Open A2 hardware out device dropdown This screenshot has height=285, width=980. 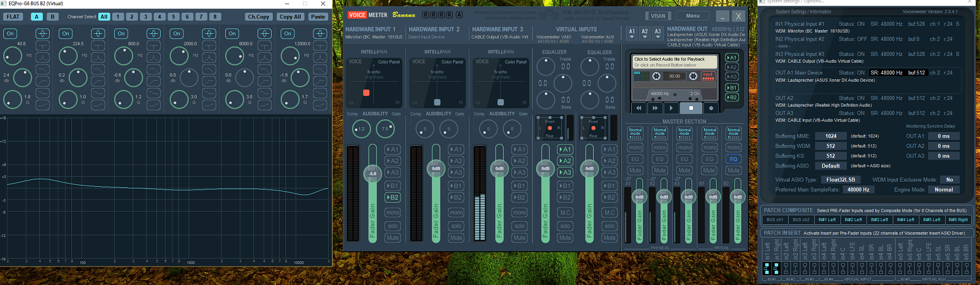coord(644,33)
